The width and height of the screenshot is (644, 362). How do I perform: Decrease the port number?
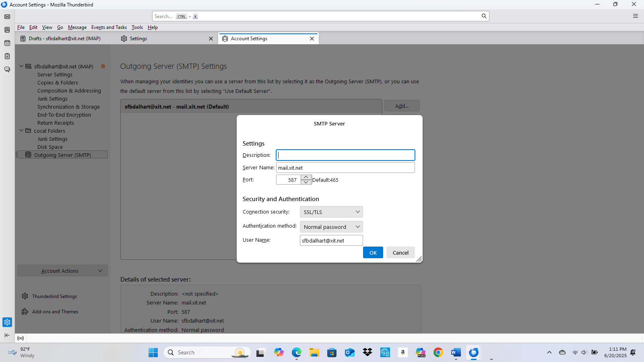(306, 182)
